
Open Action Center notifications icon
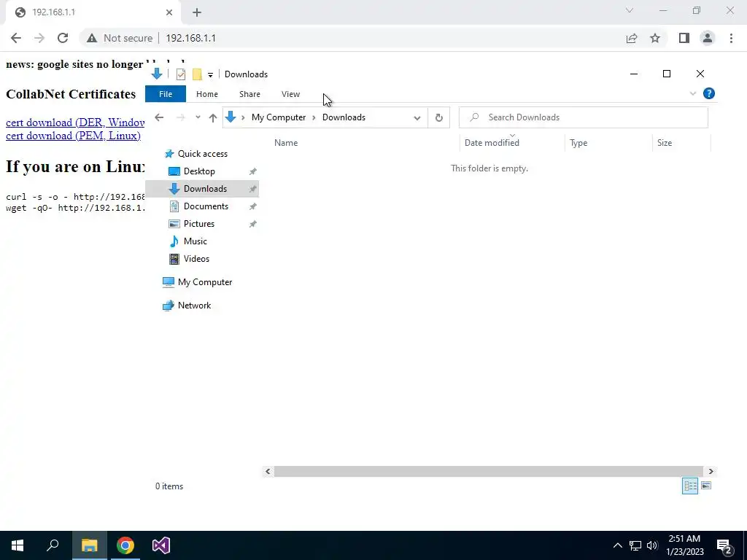(724, 546)
